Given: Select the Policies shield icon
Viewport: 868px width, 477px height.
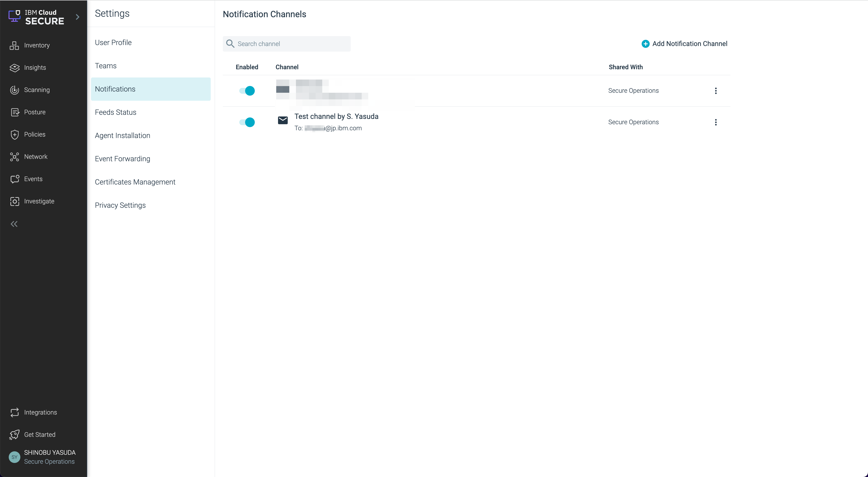Looking at the screenshot, I should (14, 134).
